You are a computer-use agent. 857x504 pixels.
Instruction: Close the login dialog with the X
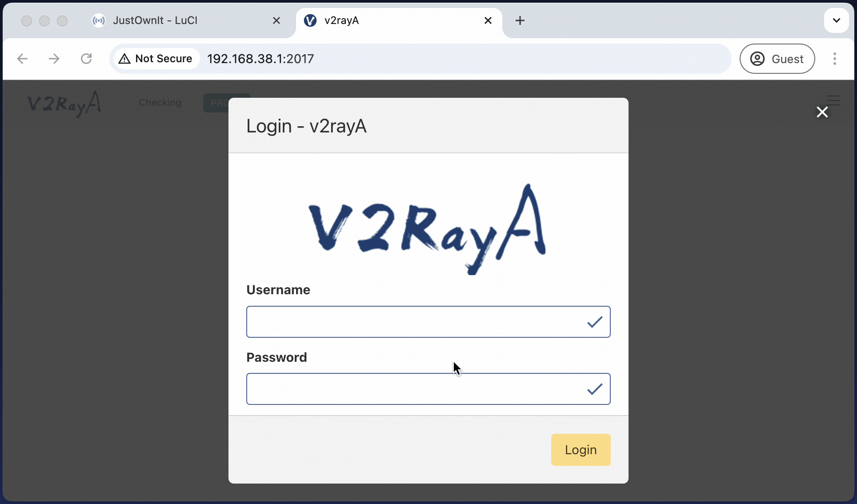pos(822,112)
